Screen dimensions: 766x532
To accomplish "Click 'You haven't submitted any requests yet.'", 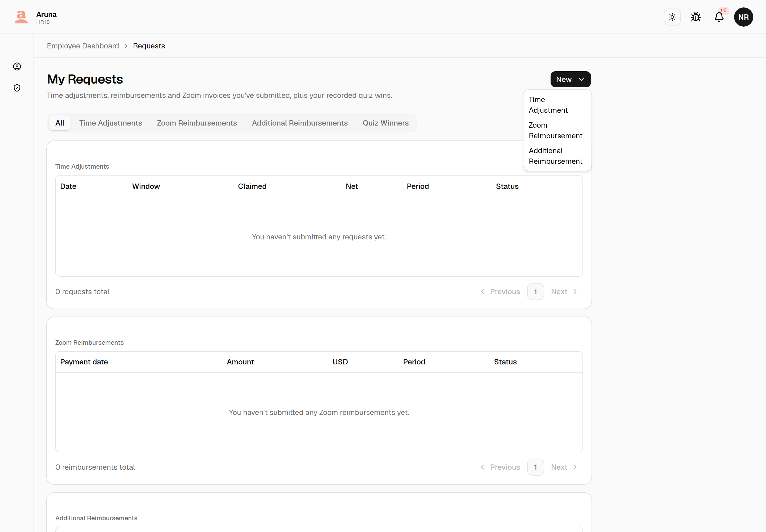I will tap(319, 237).
